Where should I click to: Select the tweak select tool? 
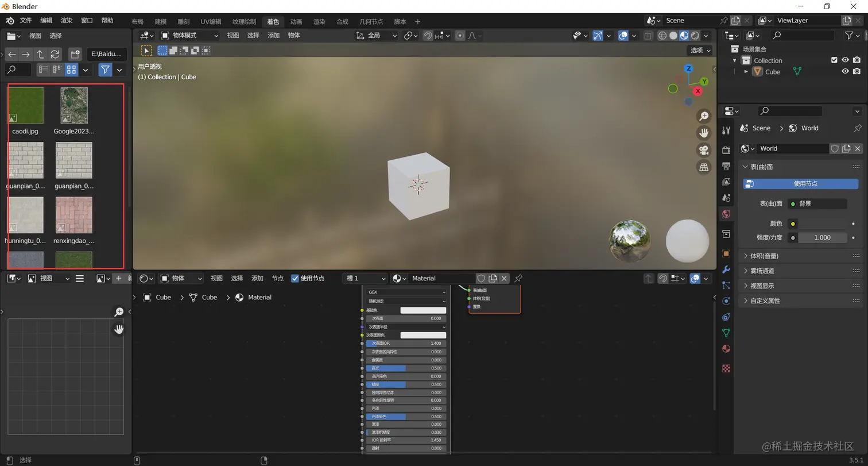[x=147, y=51]
